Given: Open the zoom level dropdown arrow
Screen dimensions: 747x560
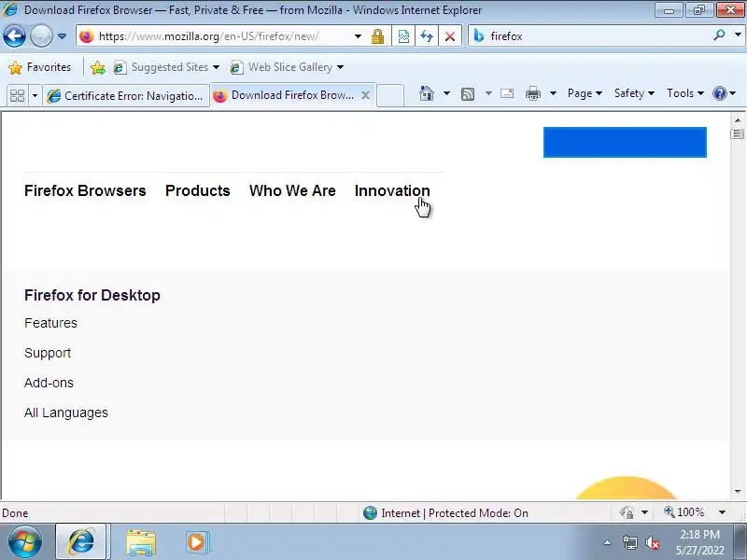Looking at the screenshot, I should coord(722,512).
